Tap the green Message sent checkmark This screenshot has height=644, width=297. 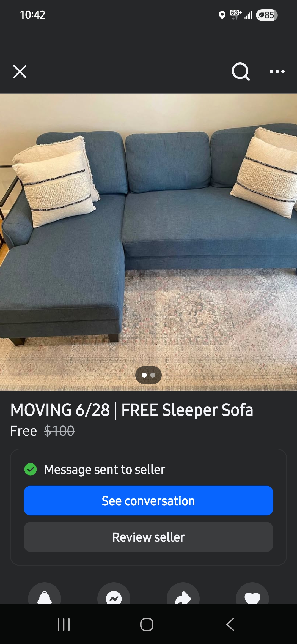pos(31,469)
